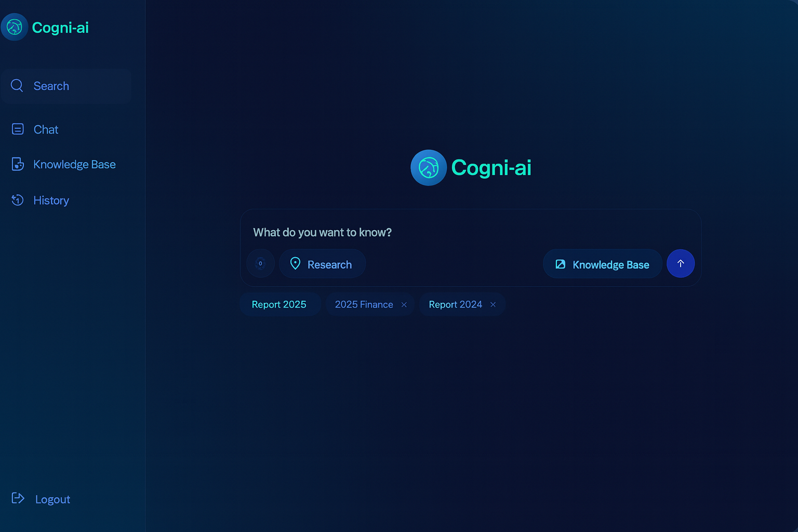Click the Chat message icon in sidebar

18,129
